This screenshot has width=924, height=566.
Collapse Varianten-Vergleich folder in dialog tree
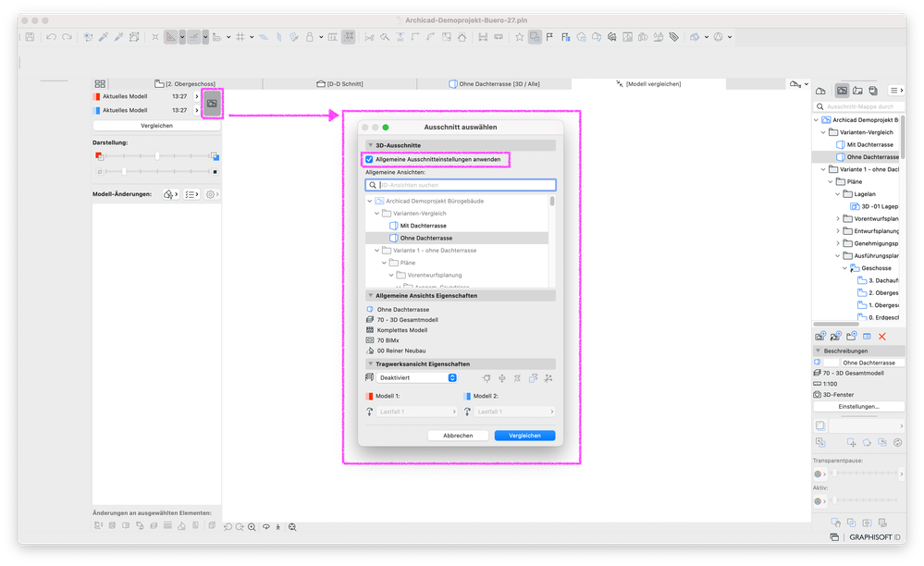(377, 214)
